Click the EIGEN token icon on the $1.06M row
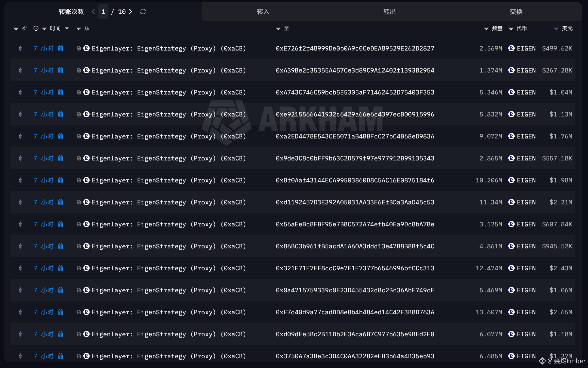This screenshot has height=368, width=588. pyautogui.click(x=511, y=290)
